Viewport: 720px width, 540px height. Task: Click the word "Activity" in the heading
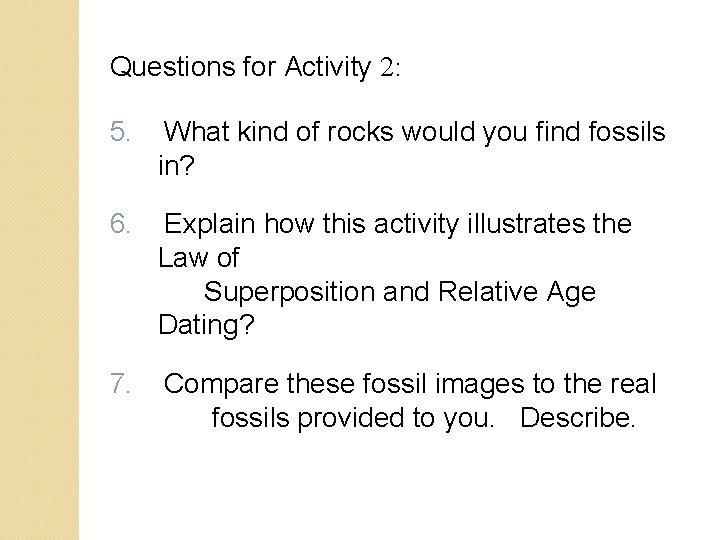click(328, 67)
